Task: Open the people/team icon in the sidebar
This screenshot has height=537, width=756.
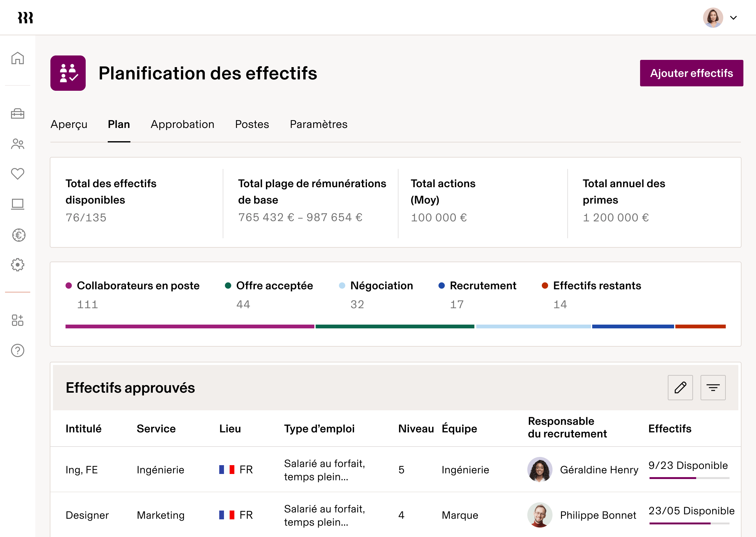Action: point(18,143)
